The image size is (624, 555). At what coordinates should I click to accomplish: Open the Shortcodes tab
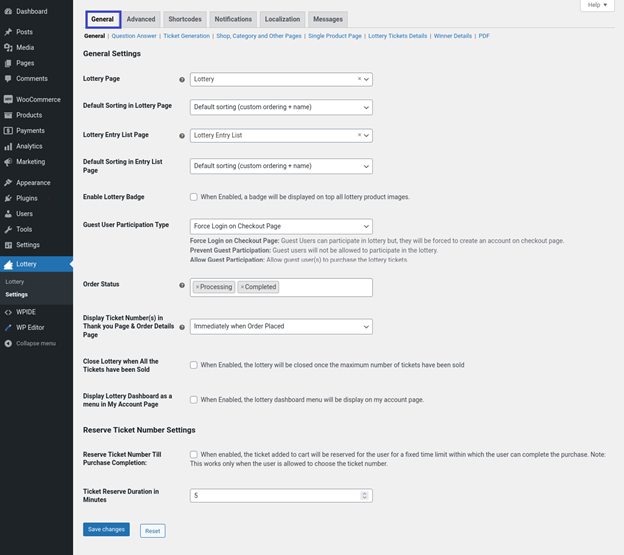click(185, 19)
